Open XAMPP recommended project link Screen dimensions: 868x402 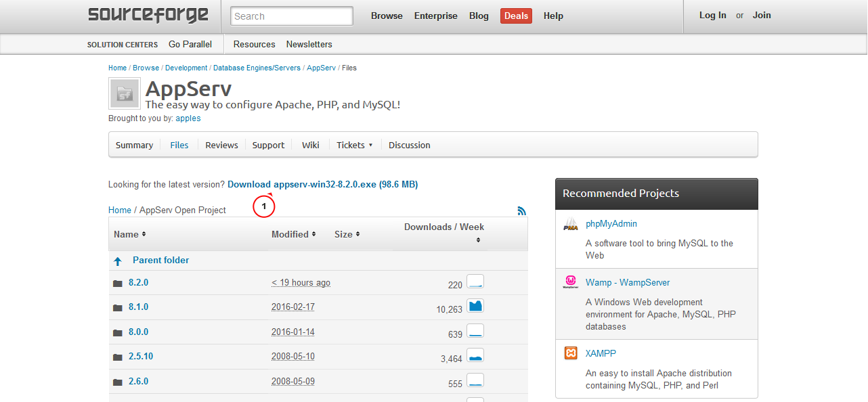601,353
